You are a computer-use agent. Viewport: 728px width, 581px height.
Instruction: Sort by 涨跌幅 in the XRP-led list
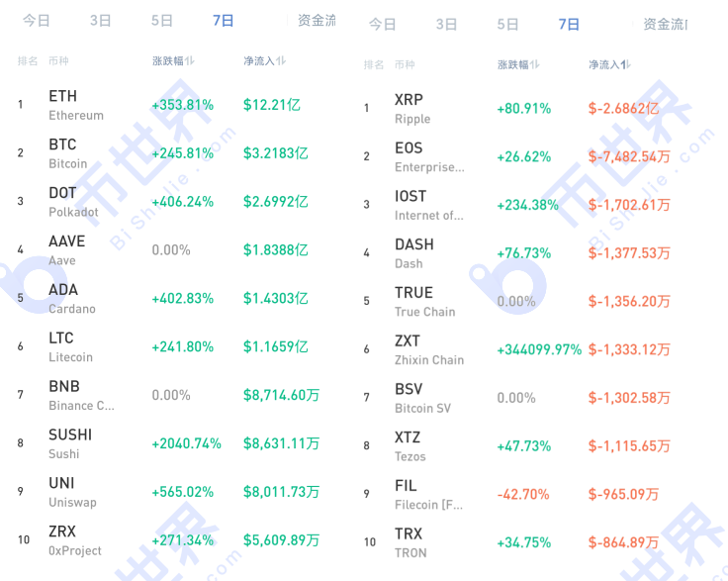519,64
